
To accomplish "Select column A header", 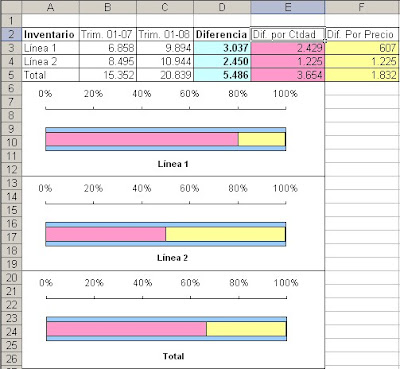I will point(50,7).
